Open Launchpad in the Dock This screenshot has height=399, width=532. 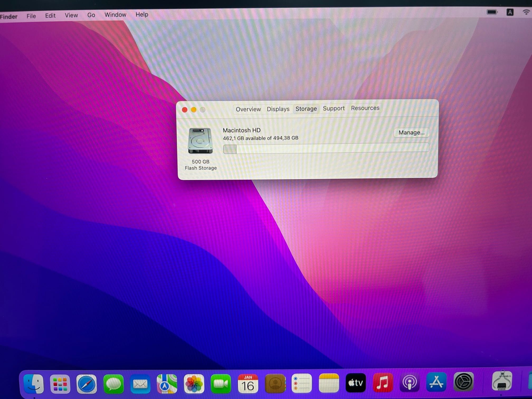tap(60, 384)
